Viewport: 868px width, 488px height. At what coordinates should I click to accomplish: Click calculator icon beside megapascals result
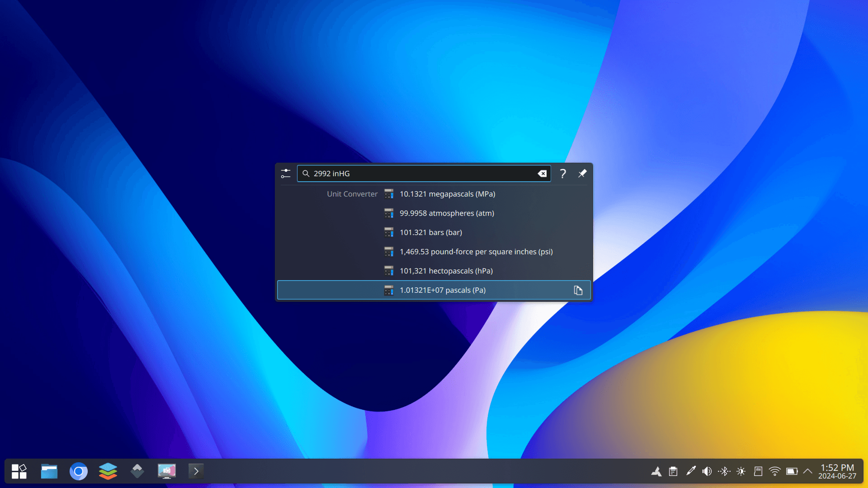[x=389, y=194]
